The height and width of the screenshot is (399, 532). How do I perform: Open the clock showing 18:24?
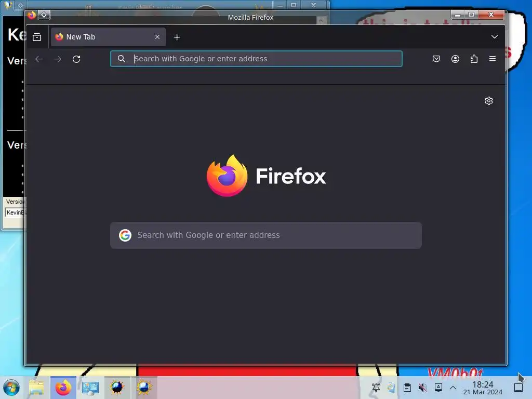[x=483, y=388]
